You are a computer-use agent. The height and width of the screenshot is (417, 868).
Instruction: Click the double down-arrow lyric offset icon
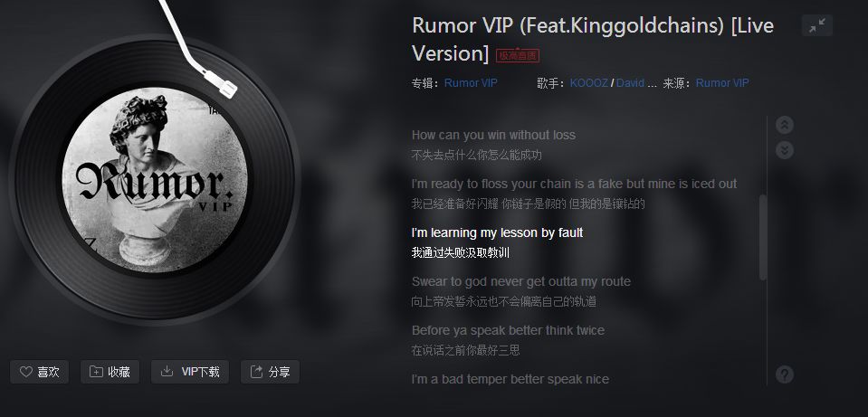(x=784, y=150)
